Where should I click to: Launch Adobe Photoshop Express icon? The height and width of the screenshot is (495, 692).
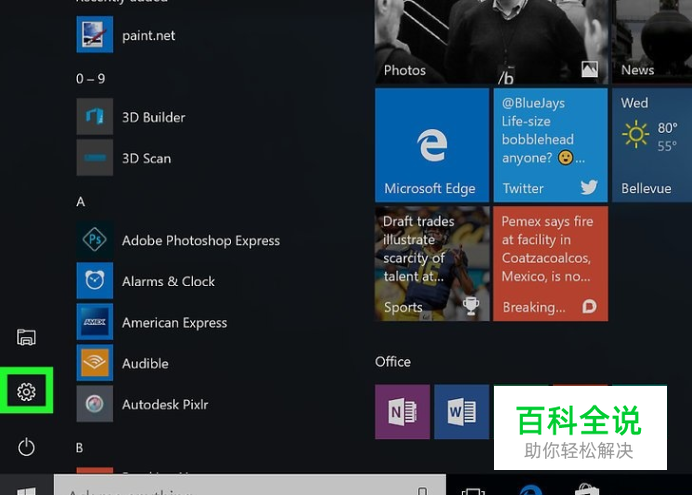click(94, 240)
